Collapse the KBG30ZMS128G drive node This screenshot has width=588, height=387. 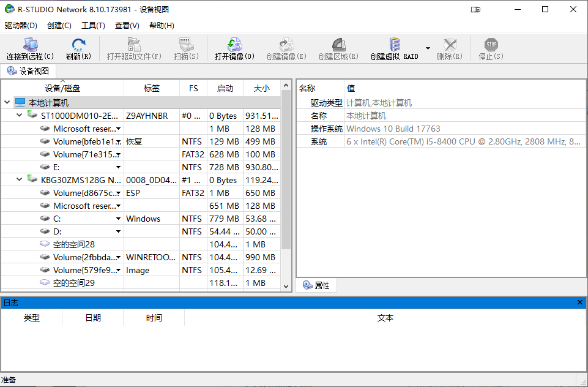point(20,180)
